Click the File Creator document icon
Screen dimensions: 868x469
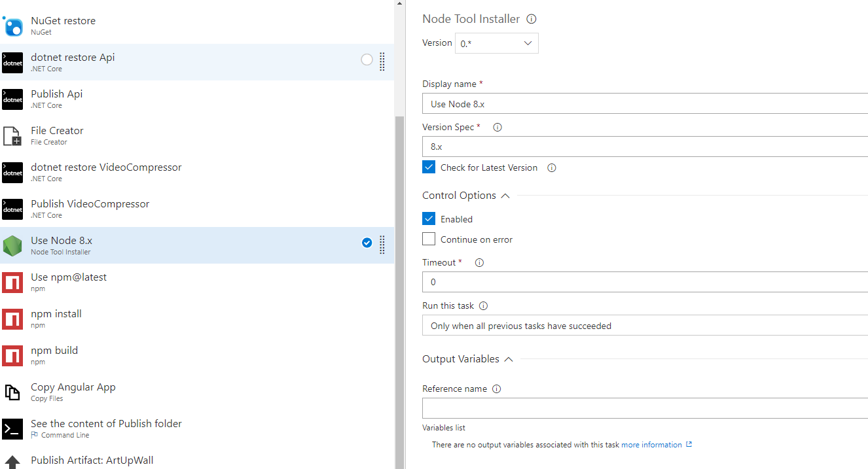(12, 136)
